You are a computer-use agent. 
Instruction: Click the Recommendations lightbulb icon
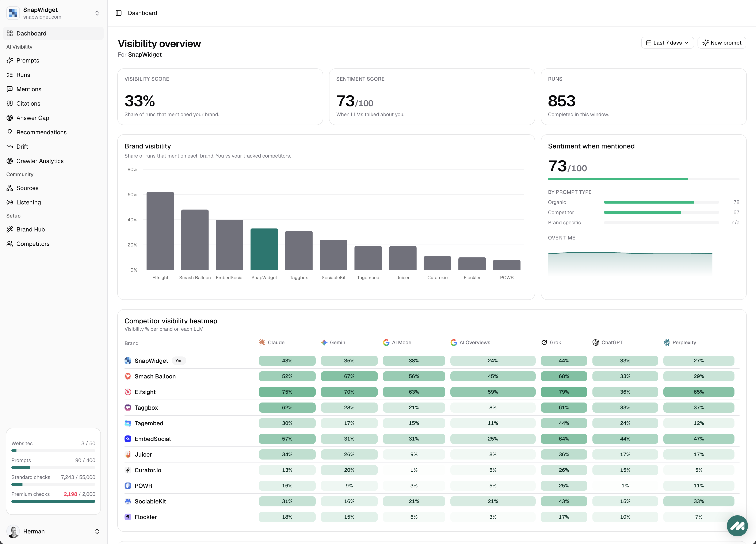10,132
